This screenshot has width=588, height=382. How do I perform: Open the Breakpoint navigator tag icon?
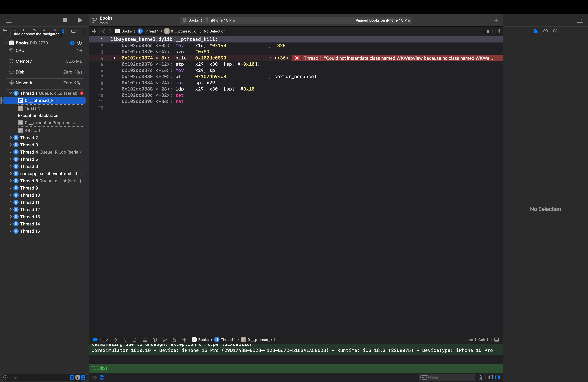[x=74, y=31]
